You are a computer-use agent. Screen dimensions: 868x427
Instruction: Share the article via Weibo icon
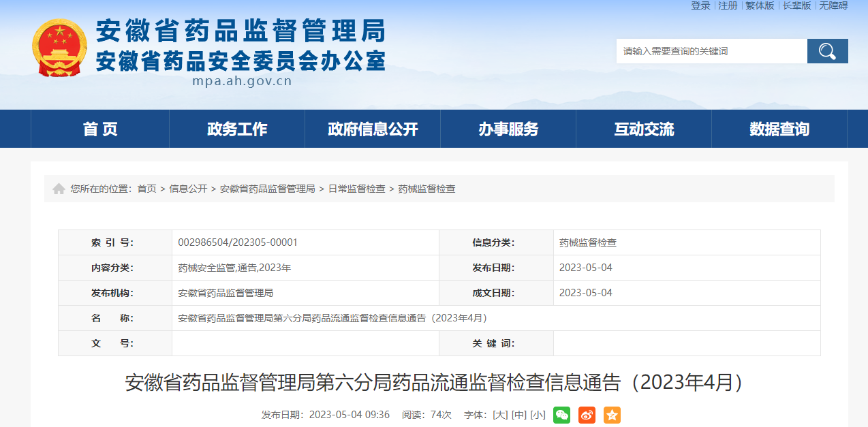click(x=585, y=415)
